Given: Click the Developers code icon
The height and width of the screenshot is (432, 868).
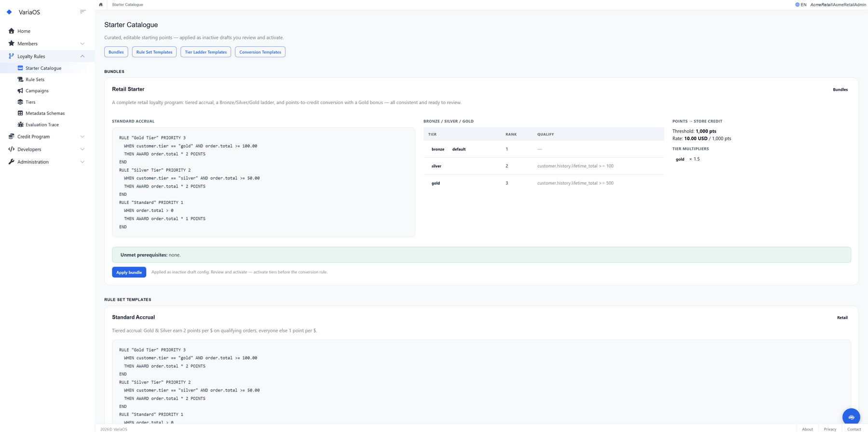Looking at the screenshot, I should (x=12, y=149).
